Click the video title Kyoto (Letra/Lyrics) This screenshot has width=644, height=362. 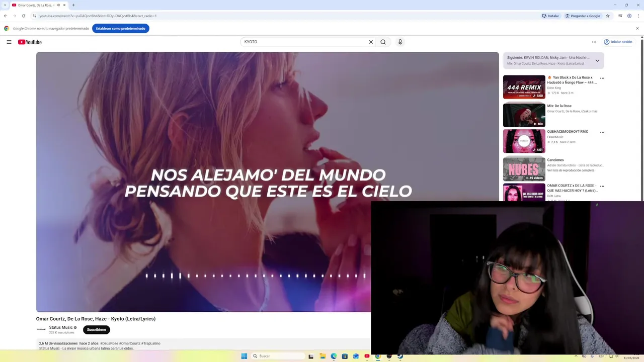point(96,319)
